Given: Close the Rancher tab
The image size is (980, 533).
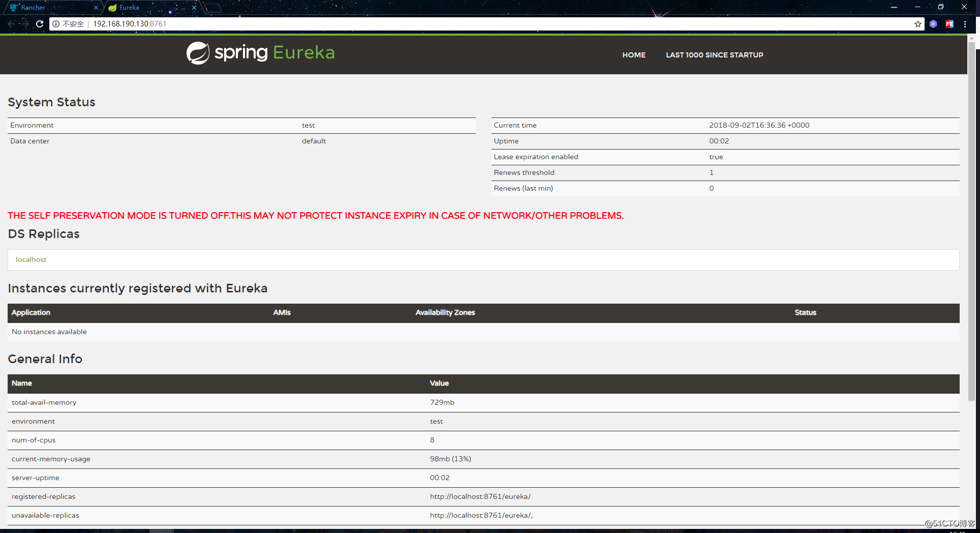Looking at the screenshot, I should [x=96, y=8].
